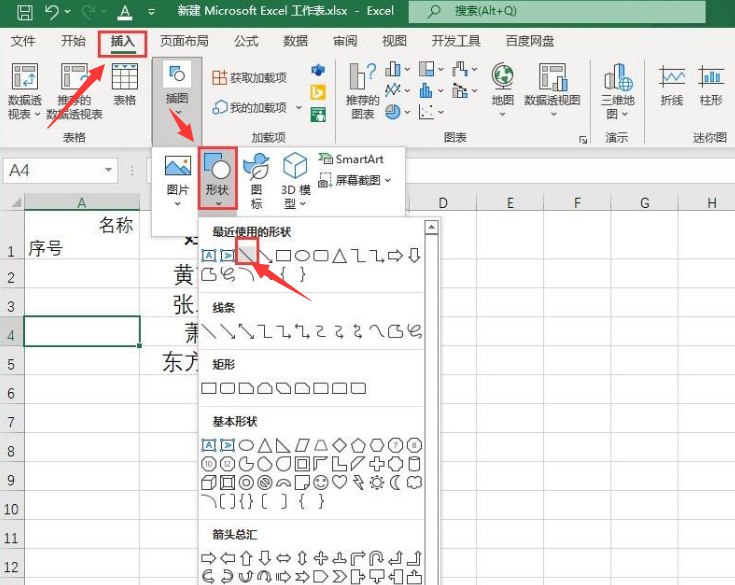Click the font color A icon
Image resolution: width=735 pixels, height=585 pixels.
(125, 12)
